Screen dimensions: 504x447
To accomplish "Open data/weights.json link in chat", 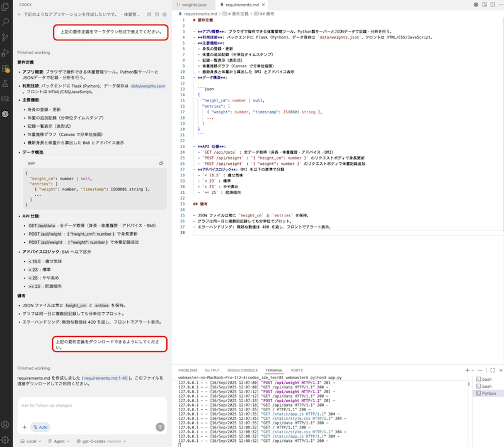I will tap(148, 86).
